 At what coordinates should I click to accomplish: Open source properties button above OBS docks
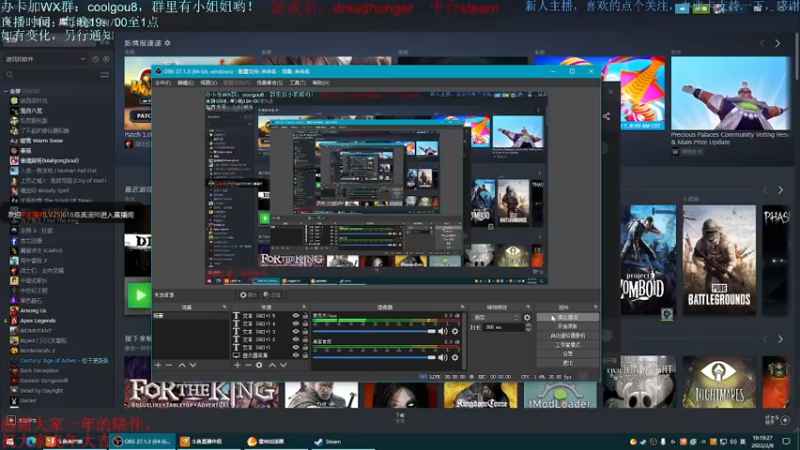pos(248,295)
